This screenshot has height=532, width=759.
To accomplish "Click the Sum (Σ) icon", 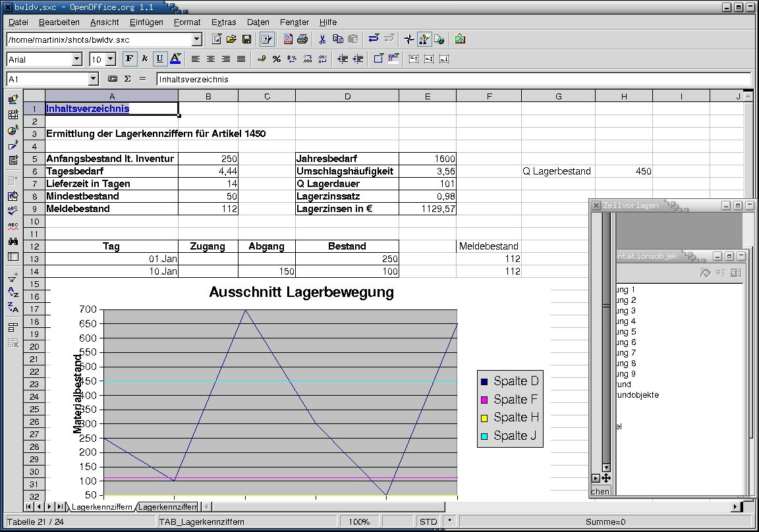I will coord(128,79).
